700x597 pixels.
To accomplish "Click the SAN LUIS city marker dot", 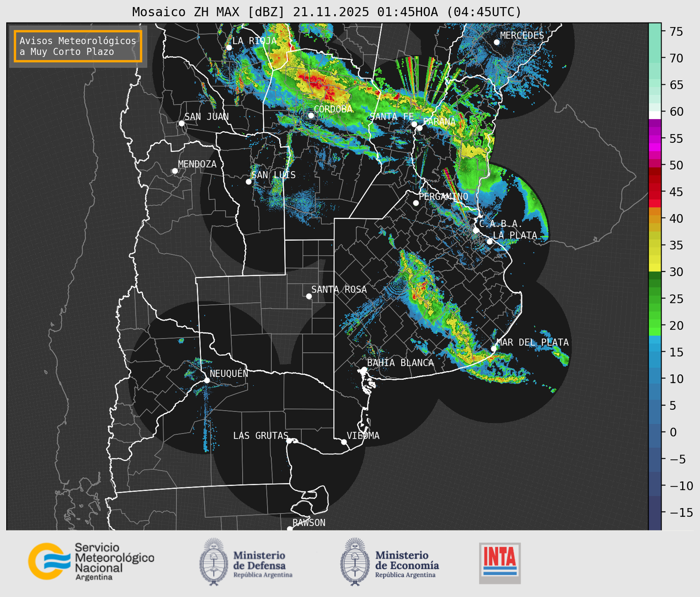I will (249, 182).
